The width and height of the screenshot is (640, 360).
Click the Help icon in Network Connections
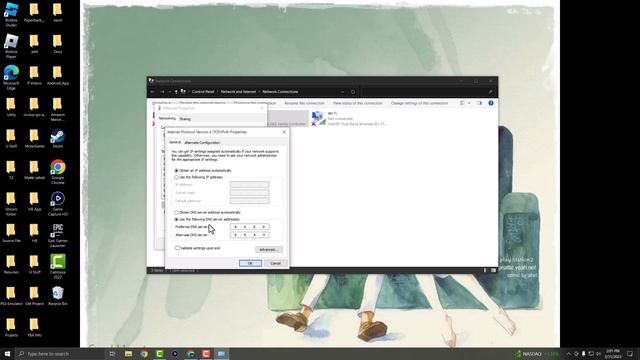click(491, 103)
